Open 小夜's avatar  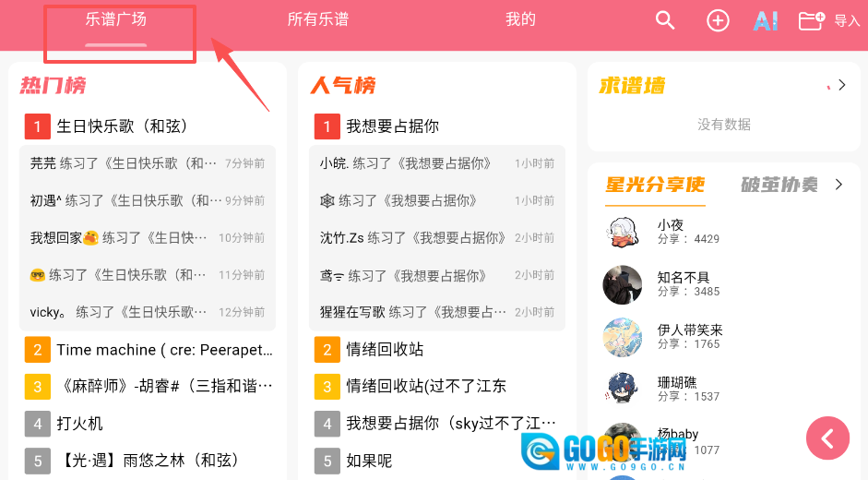point(623,232)
